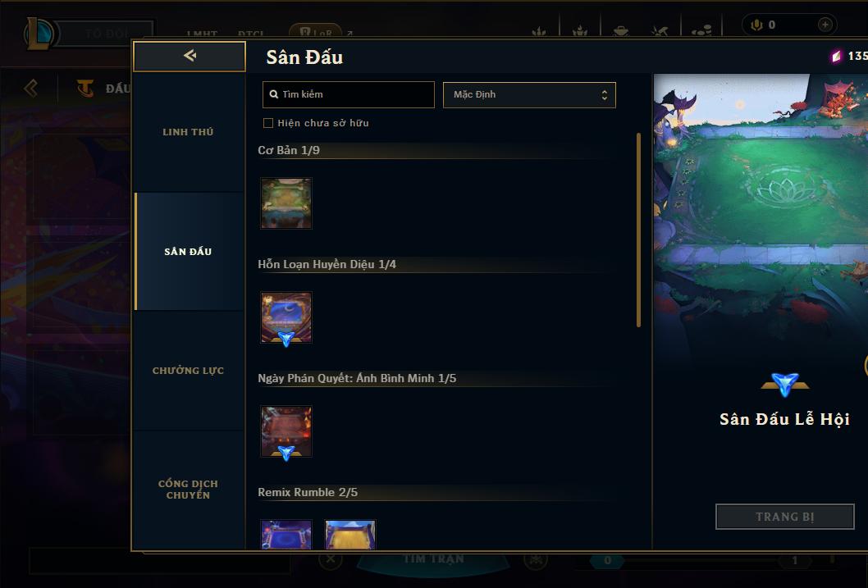Open the Mặc Định sort dropdown
Viewport: 868px width, 588px height.
point(529,94)
